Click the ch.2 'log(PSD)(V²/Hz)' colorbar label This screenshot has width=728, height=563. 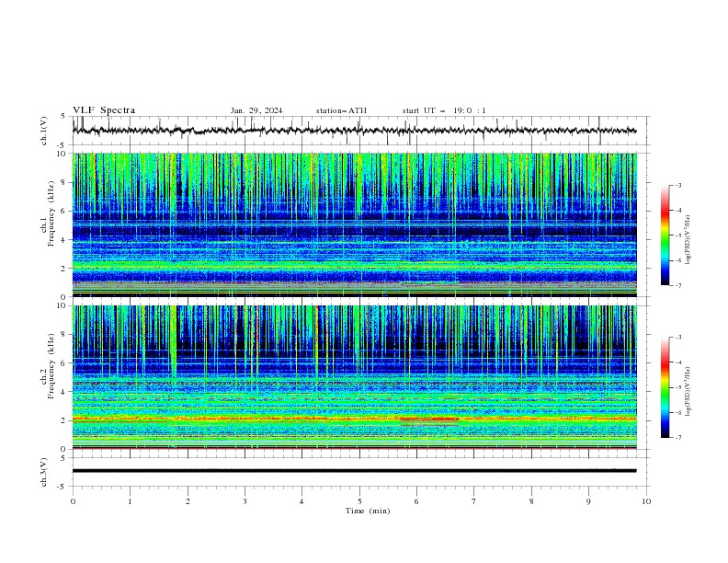(688, 392)
